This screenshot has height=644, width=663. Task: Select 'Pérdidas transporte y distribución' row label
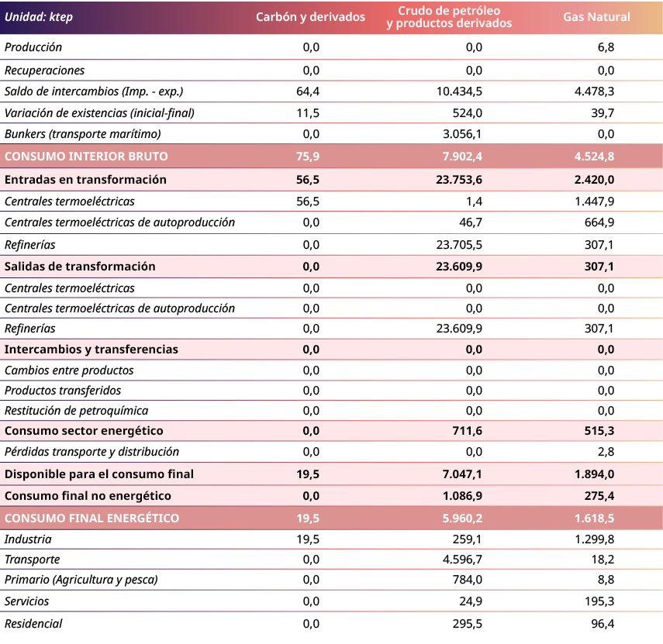pyautogui.click(x=92, y=452)
